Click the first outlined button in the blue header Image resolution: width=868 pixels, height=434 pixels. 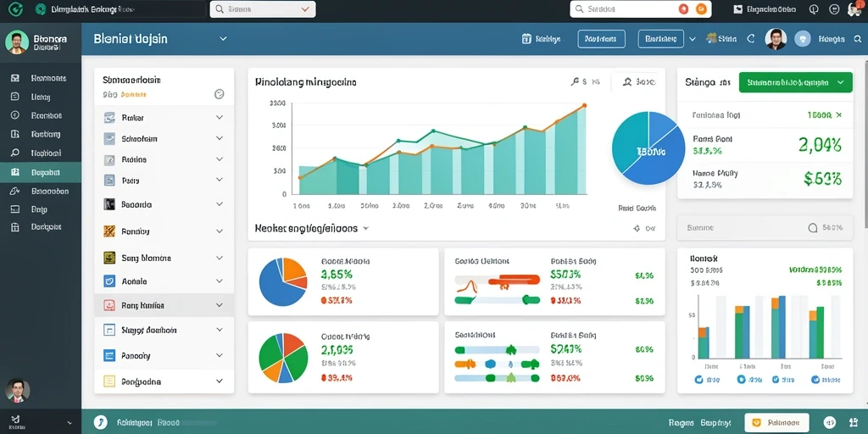[x=601, y=39]
